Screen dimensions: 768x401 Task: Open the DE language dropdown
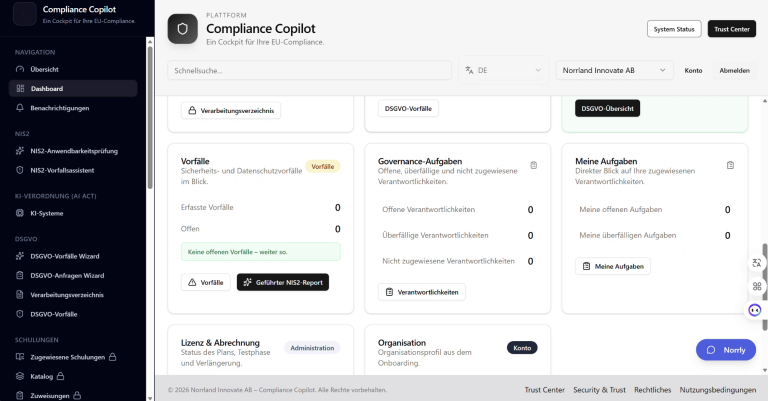503,71
